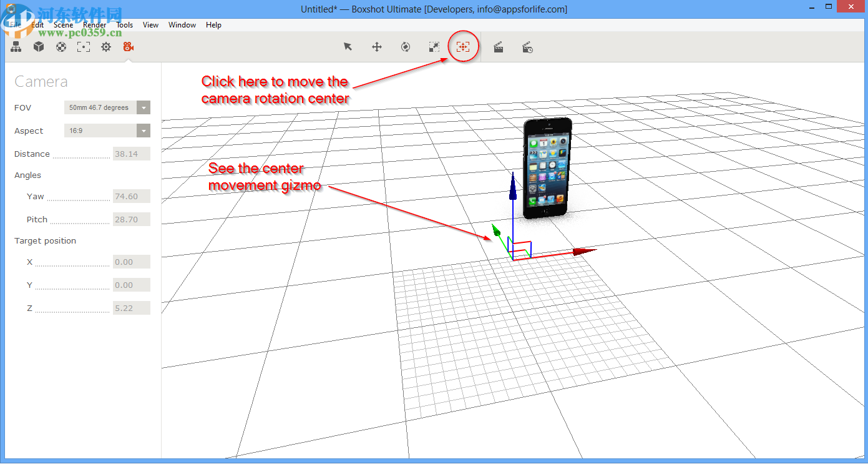The height and width of the screenshot is (464, 868).
Task: Maximize the Boxshot window
Action: tap(829, 6)
